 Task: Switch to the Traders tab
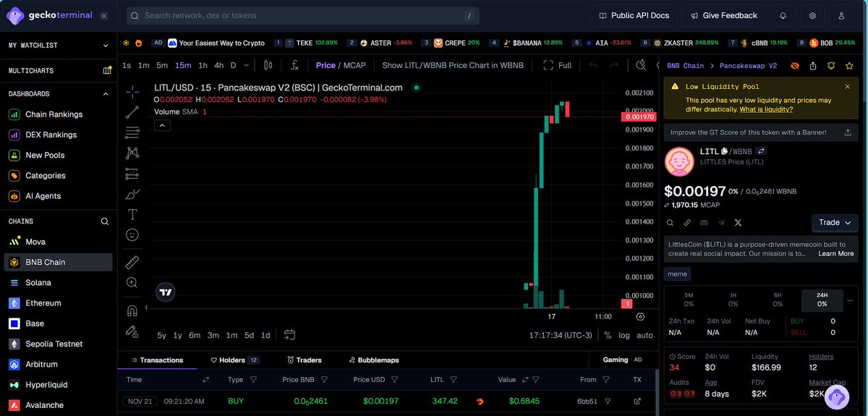tap(304, 360)
